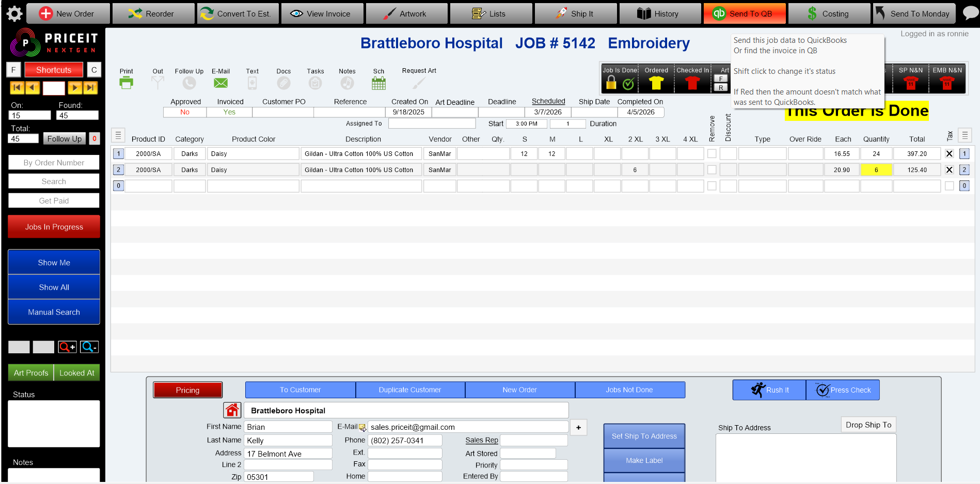Image resolution: width=980 pixels, height=484 pixels.
Task: Click the Print icon for this job
Action: point(126,82)
